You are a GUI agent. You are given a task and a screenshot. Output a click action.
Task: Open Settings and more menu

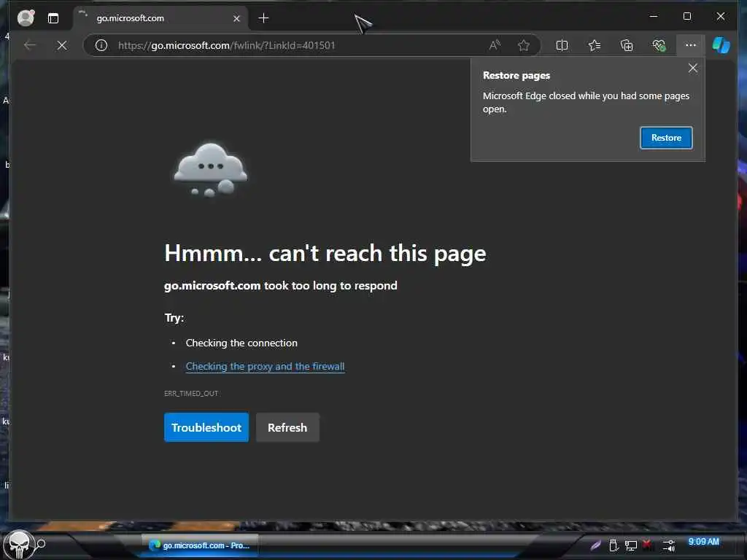pos(690,45)
